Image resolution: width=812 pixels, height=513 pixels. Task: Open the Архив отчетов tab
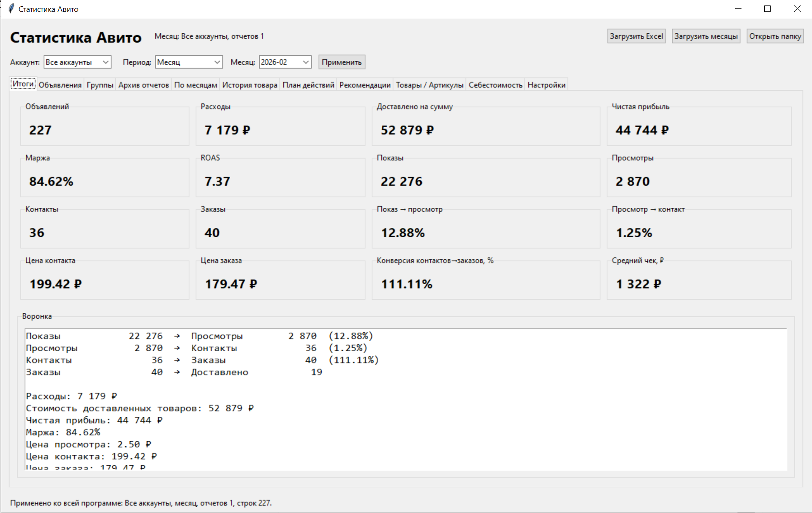coord(144,85)
